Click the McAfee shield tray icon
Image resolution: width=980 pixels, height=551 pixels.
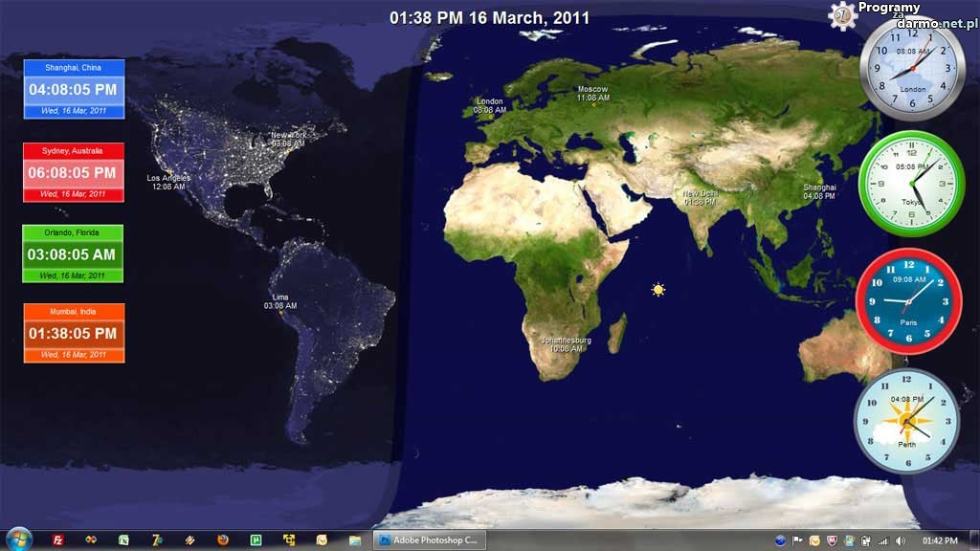[832, 540]
